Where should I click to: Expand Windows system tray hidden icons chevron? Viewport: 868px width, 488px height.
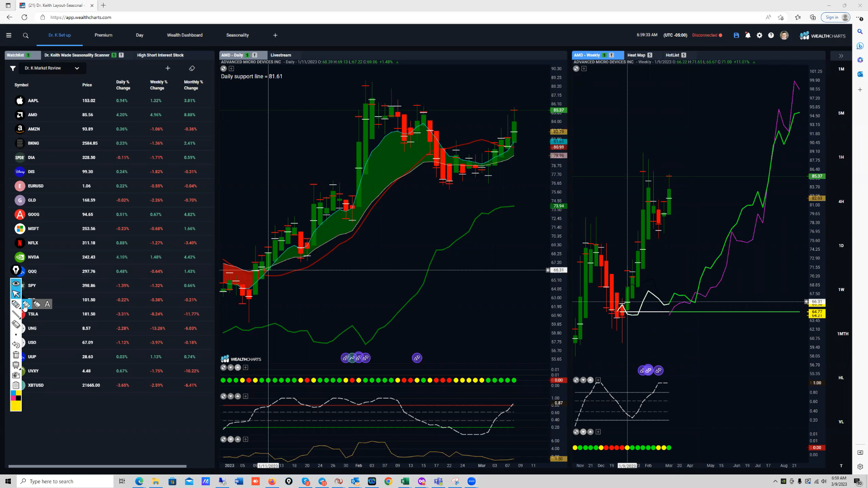(x=775, y=481)
